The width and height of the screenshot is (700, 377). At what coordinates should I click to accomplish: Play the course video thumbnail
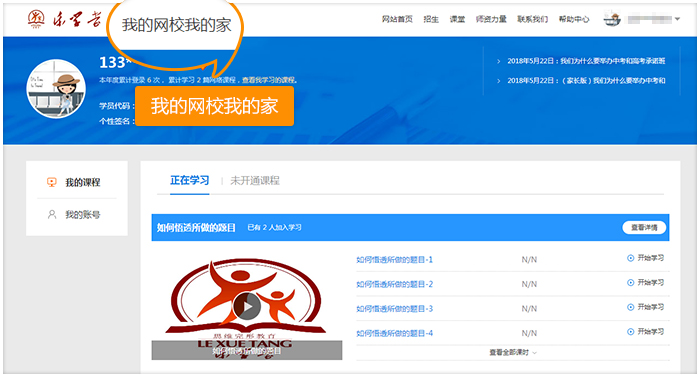(x=247, y=307)
